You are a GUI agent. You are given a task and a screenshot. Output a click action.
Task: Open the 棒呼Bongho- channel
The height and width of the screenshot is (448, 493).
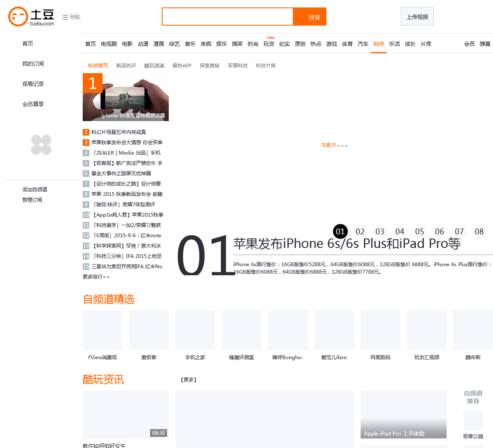pos(288,330)
